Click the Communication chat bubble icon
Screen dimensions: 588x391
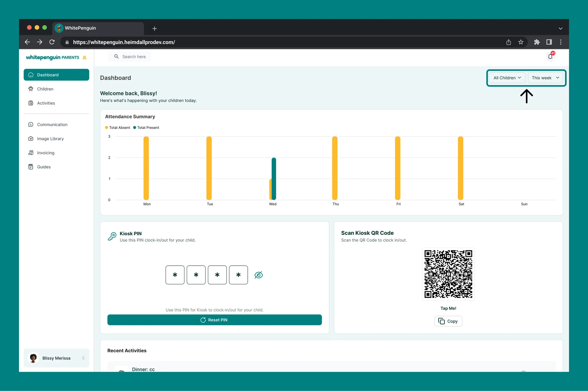pyautogui.click(x=31, y=124)
